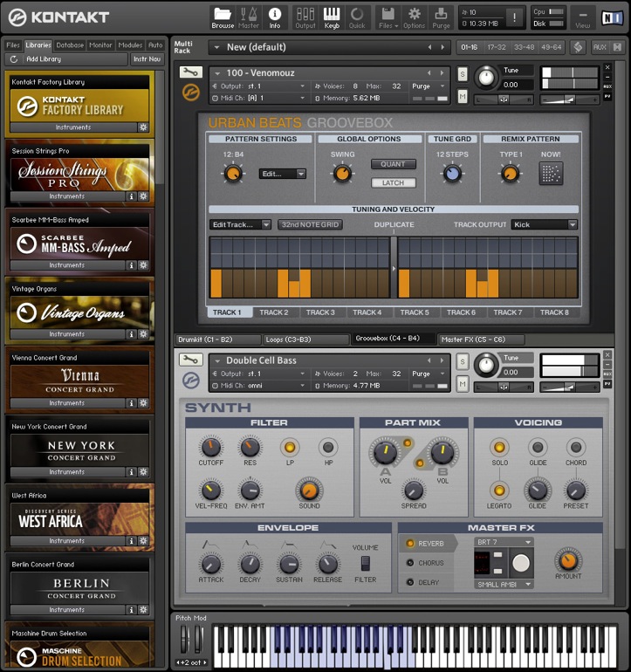631x672 pixels.
Task: Click Berlin Concert Grand info icon
Action: pos(131,610)
